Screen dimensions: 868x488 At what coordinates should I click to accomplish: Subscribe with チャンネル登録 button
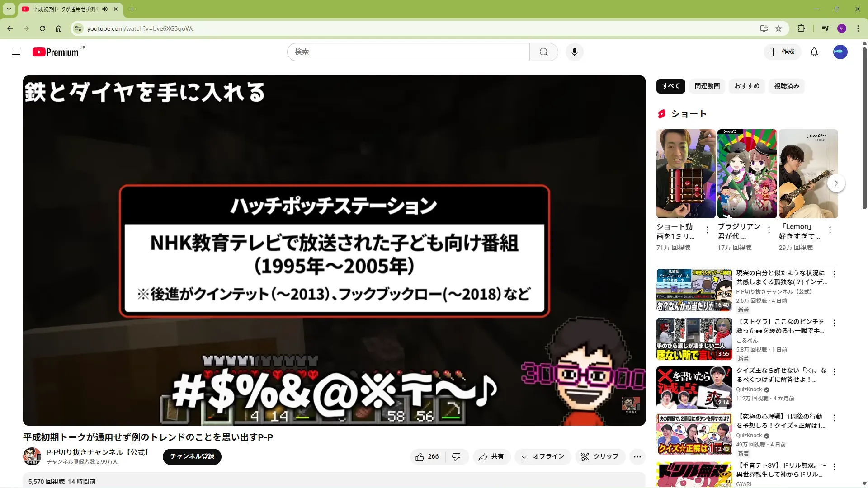click(x=192, y=456)
